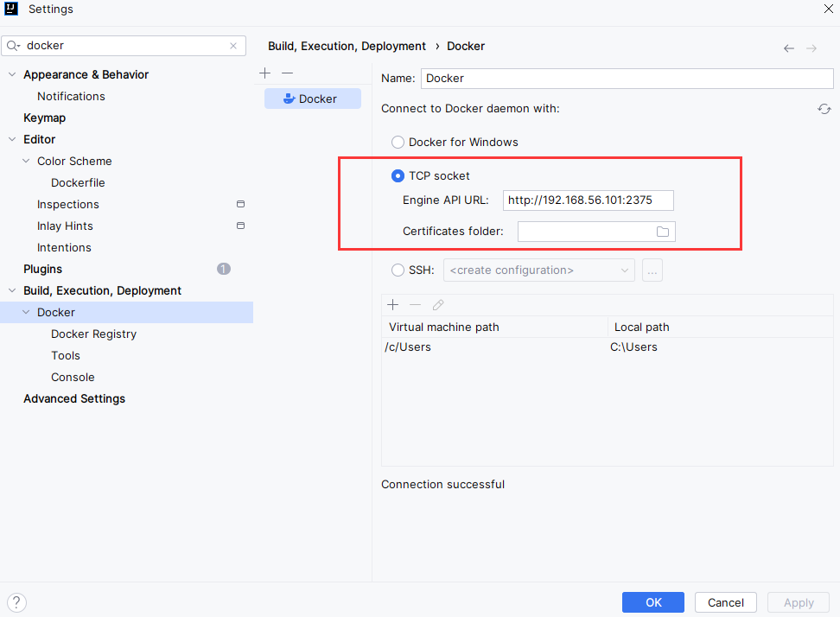840x617 pixels.
Task: Collapse the Color Scheme tree node
Action: [26, 162]
